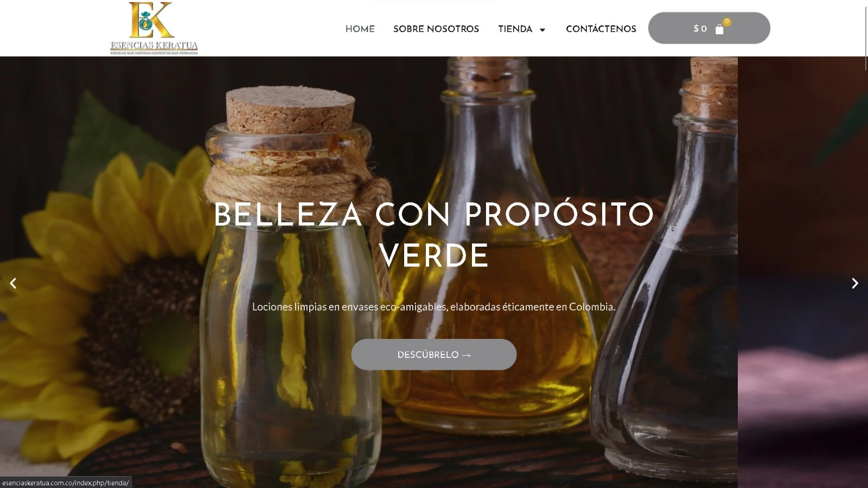This screenshot has width=868, height=488.
Task: Click the Lociones limpias subtitle text
Action: (x=434, y=307)
